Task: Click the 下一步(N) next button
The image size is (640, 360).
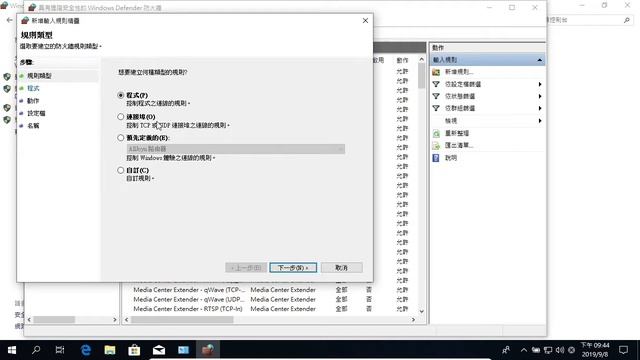Action: (x=293, y=268)
